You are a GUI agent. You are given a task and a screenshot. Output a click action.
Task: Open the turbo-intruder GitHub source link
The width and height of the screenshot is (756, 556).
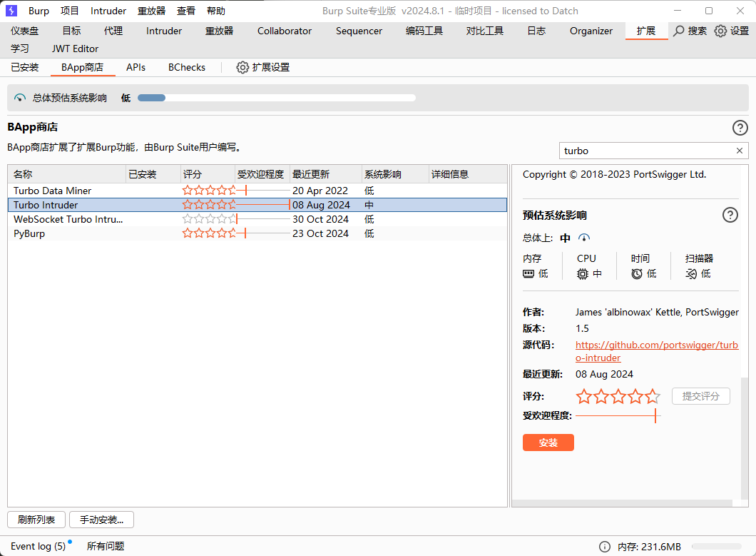657,351
